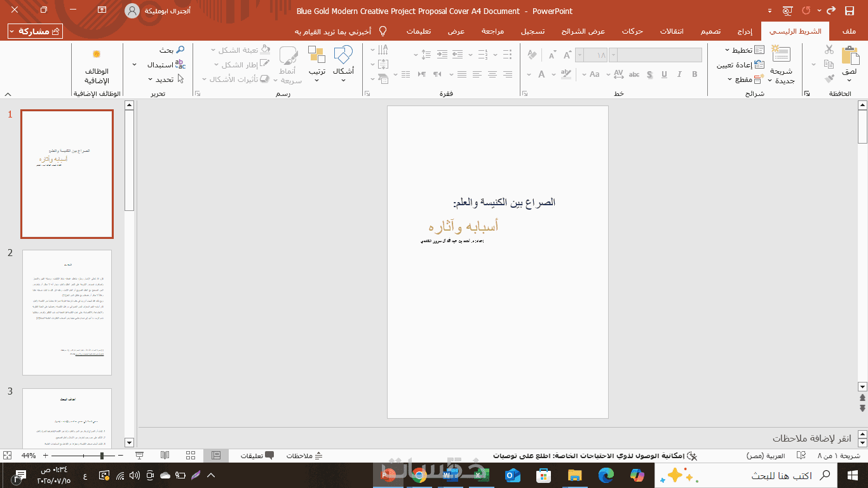Open the font name combo box
This screenshot has width=868, height=488.
click(655, 55)
